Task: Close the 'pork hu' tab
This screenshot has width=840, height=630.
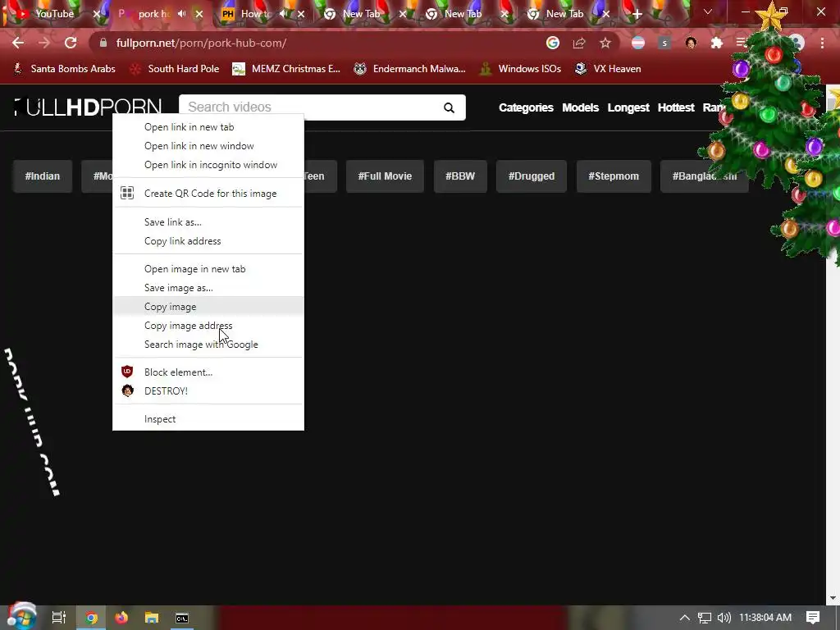Action: click(x=199, y=14)
